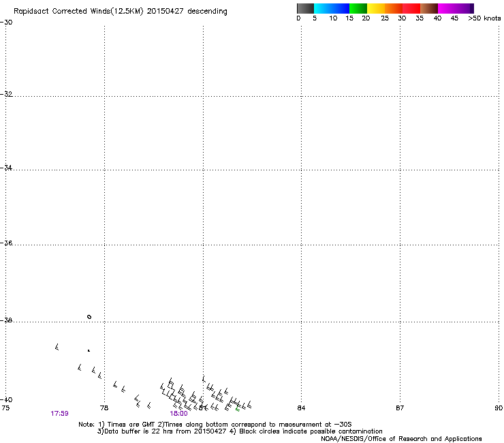
Task: Click the '75' longitude axis label
Action: [x=5, y=408]
